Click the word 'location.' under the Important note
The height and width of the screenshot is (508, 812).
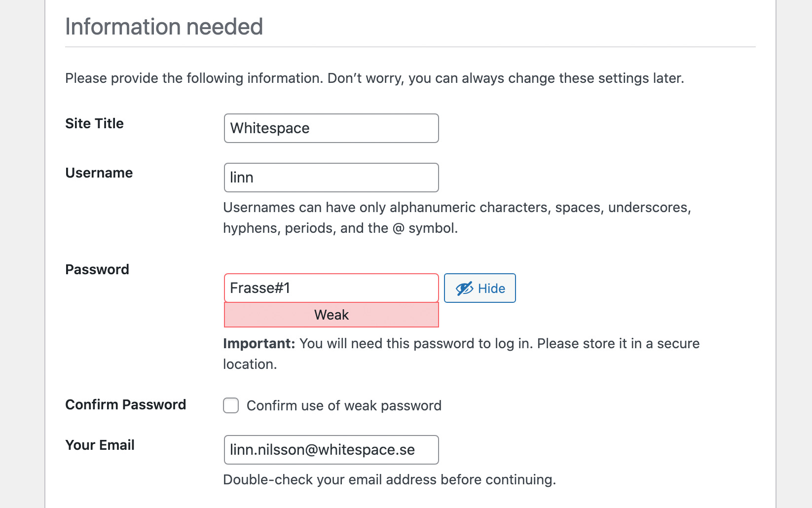(250, 364)
